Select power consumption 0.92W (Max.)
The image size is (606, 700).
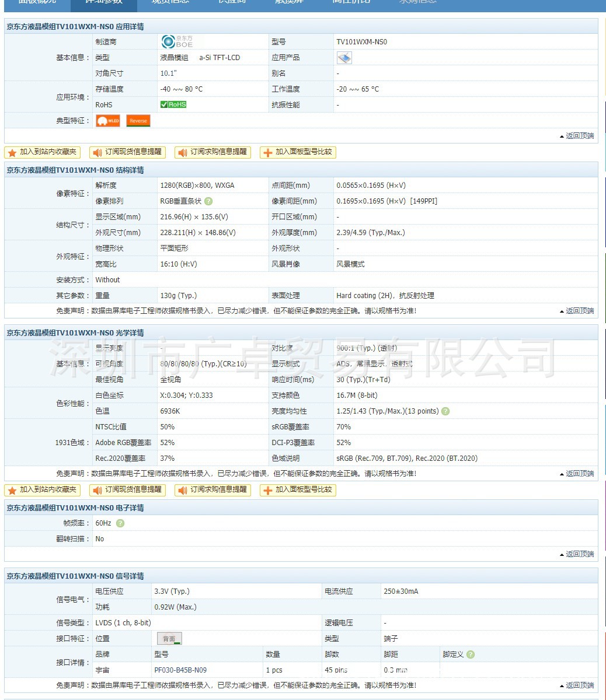[x=176, y=607]
